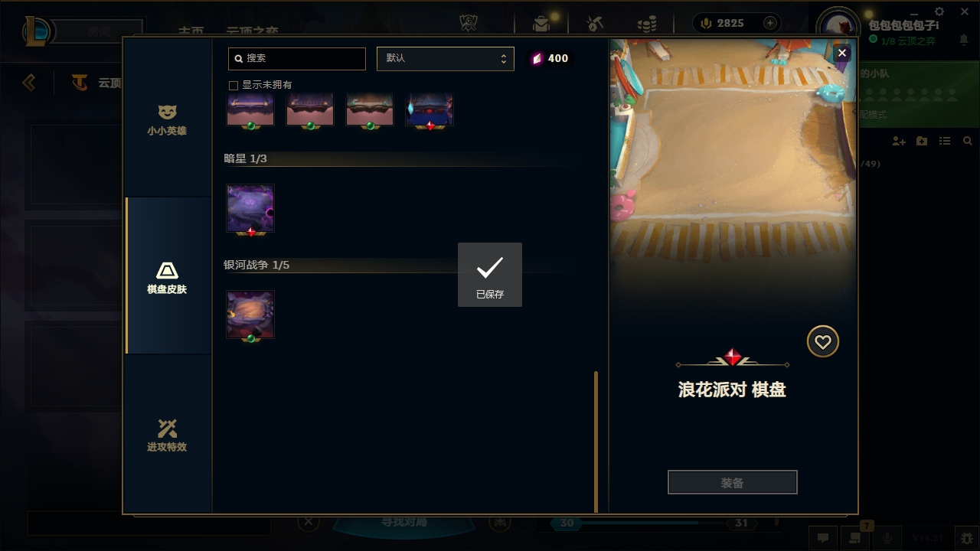Open the notifications bell icon
Viewport: 980px width, 551px height.
coord(964,40)
